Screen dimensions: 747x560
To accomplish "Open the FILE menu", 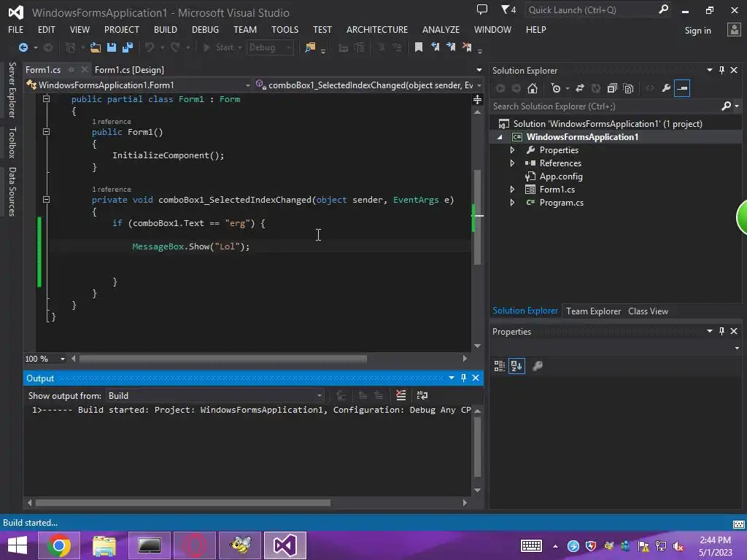I will pos(16,29).
